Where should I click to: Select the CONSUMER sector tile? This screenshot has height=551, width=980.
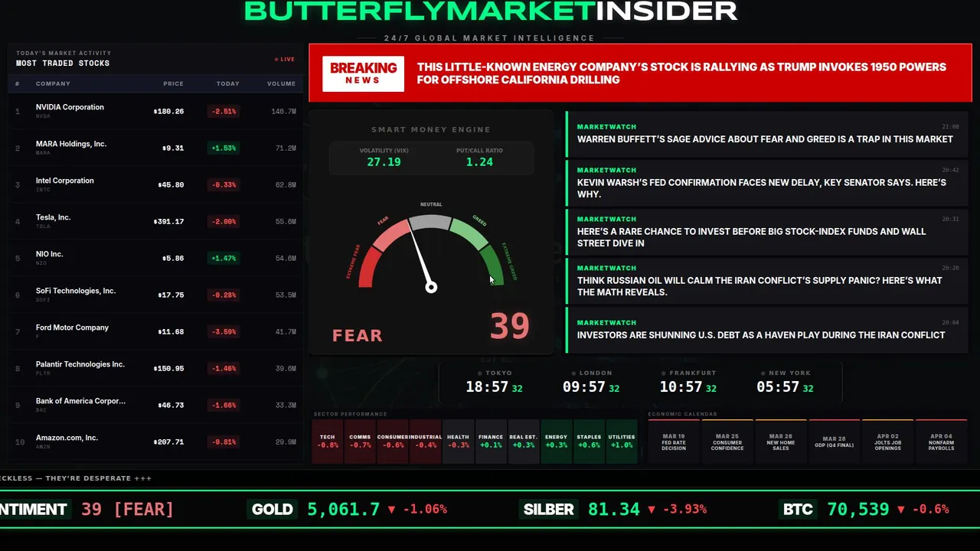click(x=393, y=441)
